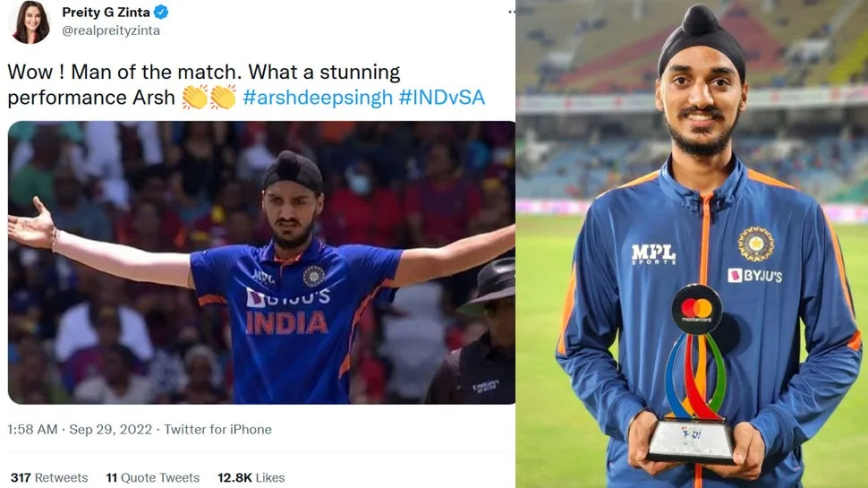The height and width of the screenshot is (488, 868).
Task: Click the Sep 29, 2022 date
Action: [x=111, y=429]
